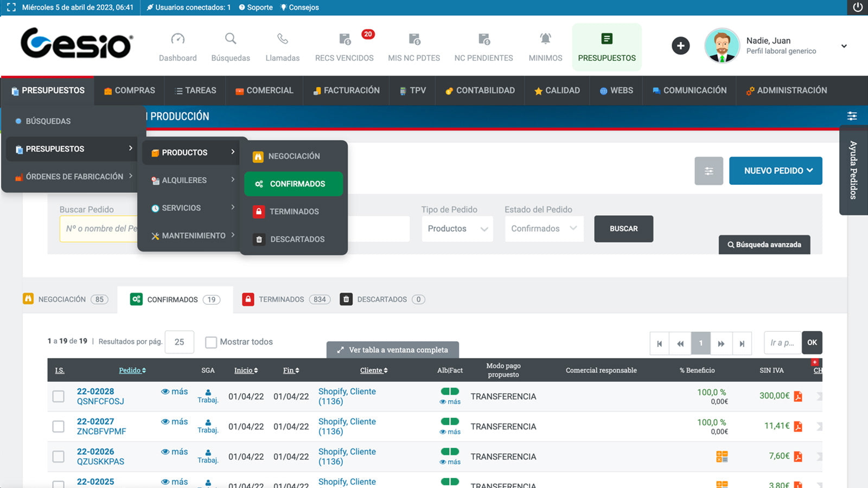The height and width of the screenshot is (488, 868).
Task: Tick checkbox for order 22-02028
Action: (59, 396)
